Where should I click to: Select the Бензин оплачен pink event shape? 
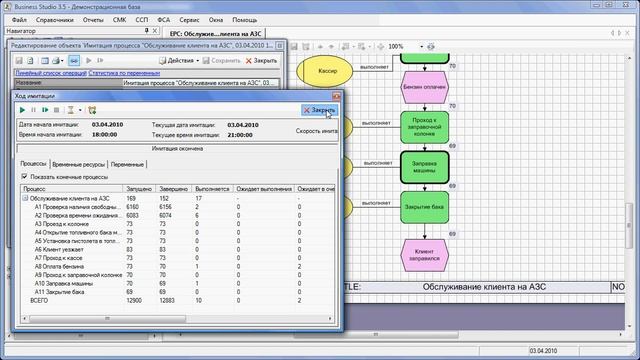(x=424, y=87)
